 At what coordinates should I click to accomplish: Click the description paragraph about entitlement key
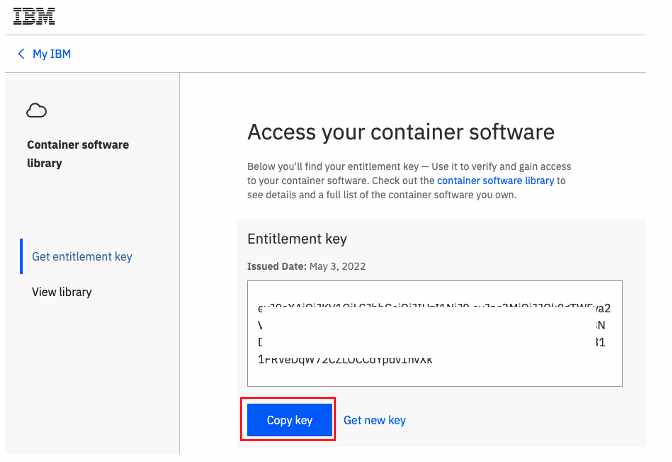point(409,180)
